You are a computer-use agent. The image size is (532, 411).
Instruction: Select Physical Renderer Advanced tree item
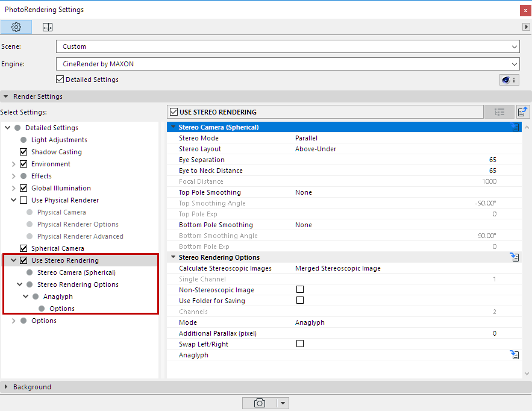(x=80, y=236)
